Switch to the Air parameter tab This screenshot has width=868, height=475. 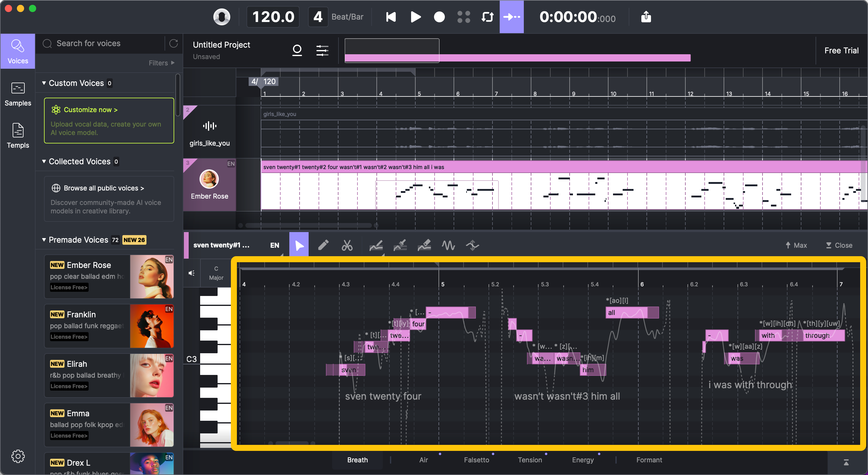423,460
